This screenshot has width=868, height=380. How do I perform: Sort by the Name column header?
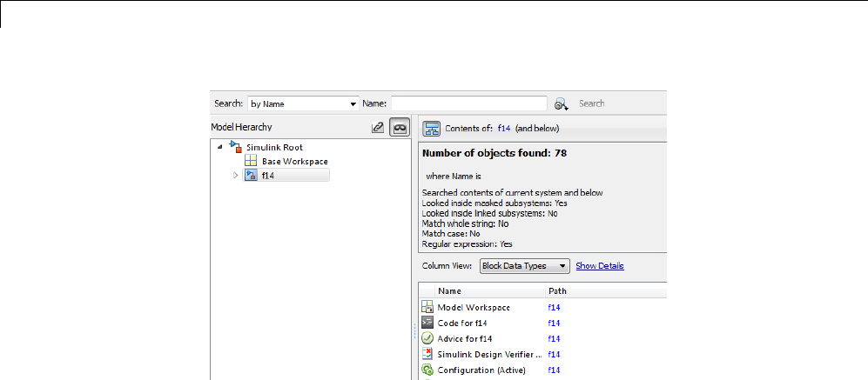[490, 291]
